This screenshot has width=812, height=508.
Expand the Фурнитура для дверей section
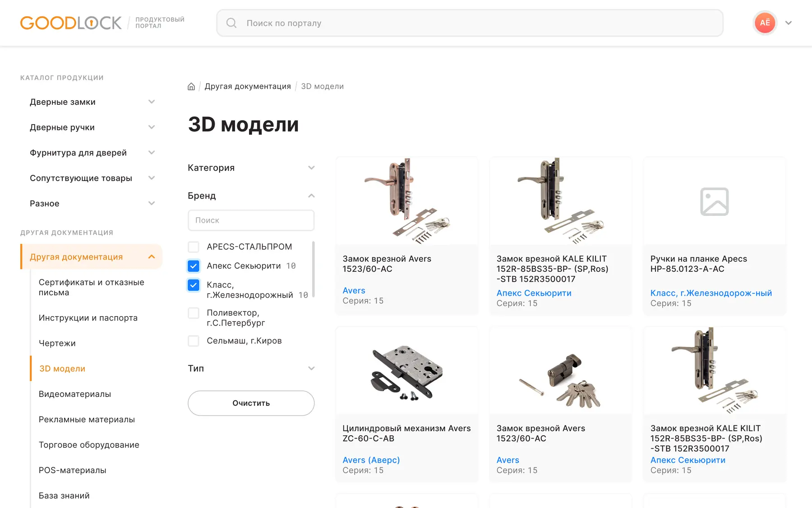(152, 153)
